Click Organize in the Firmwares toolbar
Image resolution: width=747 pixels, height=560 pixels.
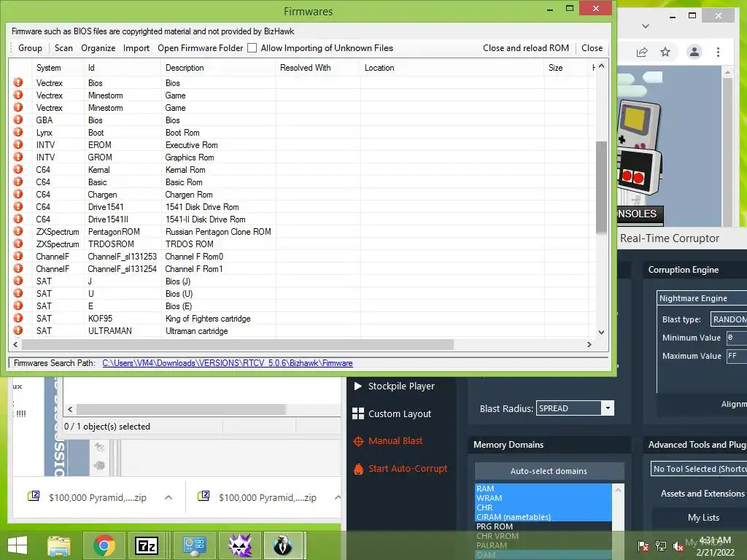tap(98, 48)
